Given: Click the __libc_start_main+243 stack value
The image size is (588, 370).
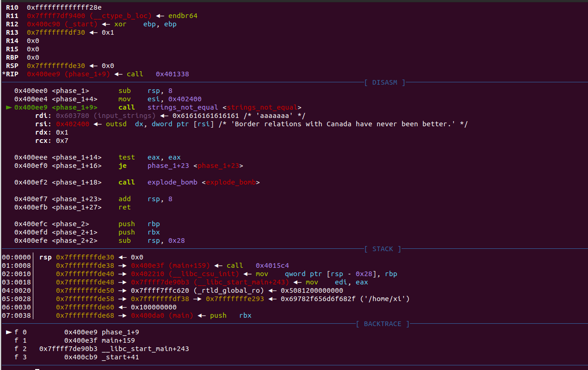Looking at the screenshot, I should pos(210,282).
